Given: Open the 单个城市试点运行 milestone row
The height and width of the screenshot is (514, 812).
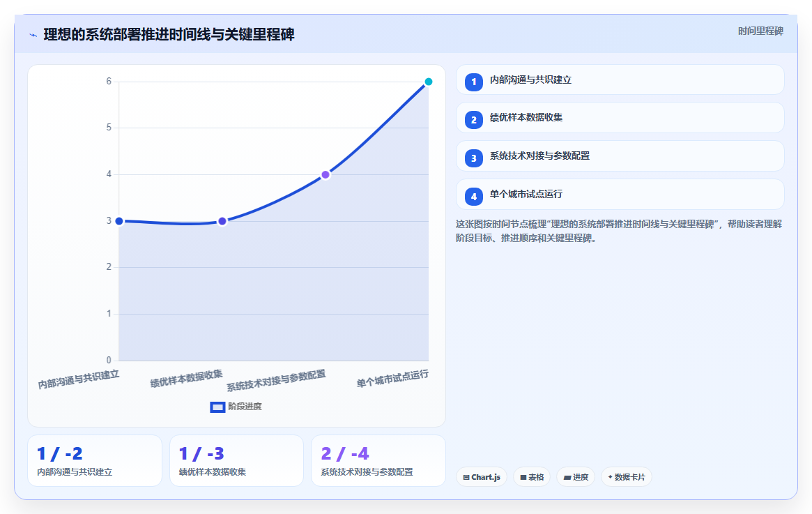Looking at the screenshot, I should click(620, 195).
